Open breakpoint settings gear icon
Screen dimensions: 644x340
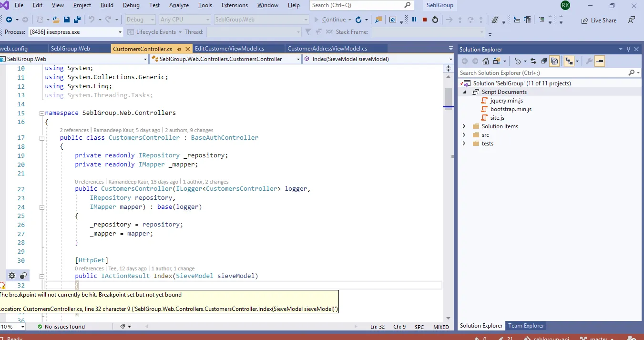12,276
